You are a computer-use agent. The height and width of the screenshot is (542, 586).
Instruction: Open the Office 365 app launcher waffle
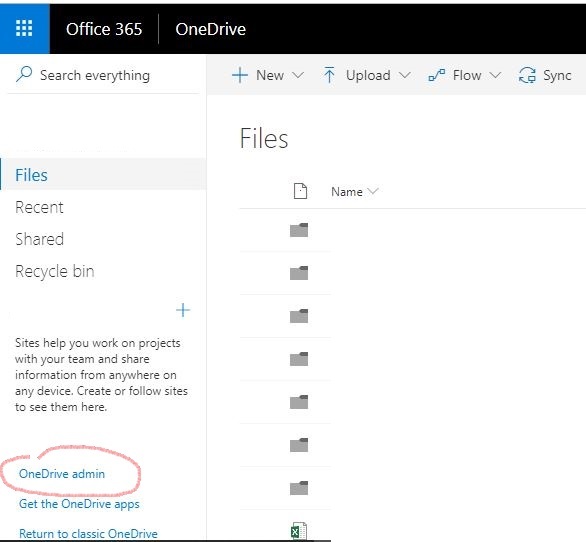click(24, 29)
